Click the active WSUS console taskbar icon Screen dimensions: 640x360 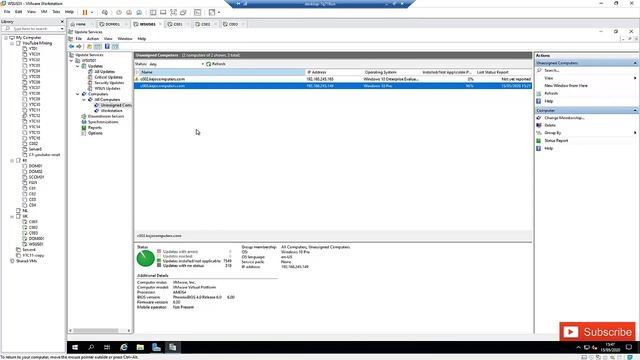point(173,347)
